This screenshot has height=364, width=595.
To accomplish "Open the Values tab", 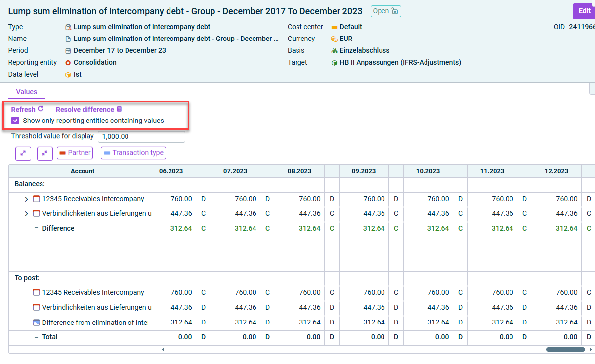I will [x=27, y=92].
